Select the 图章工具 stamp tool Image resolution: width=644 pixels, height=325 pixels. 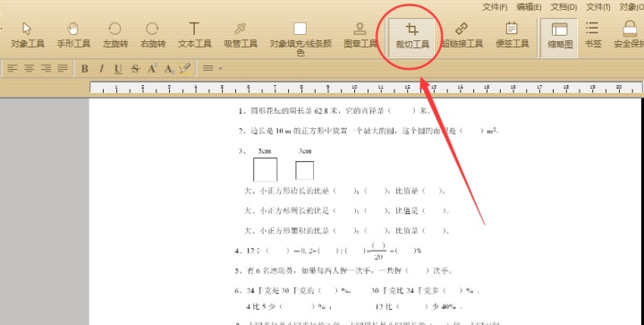[360, 35]
